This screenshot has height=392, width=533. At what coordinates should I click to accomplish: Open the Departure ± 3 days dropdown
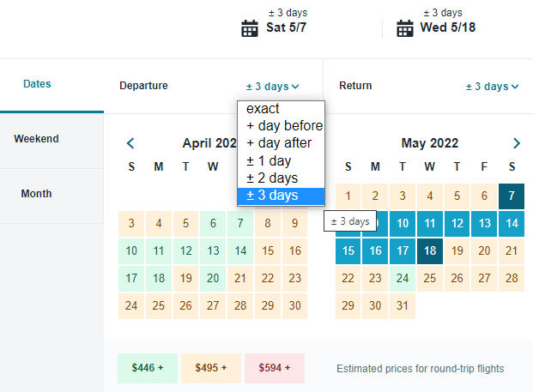[x=273, y=87]
